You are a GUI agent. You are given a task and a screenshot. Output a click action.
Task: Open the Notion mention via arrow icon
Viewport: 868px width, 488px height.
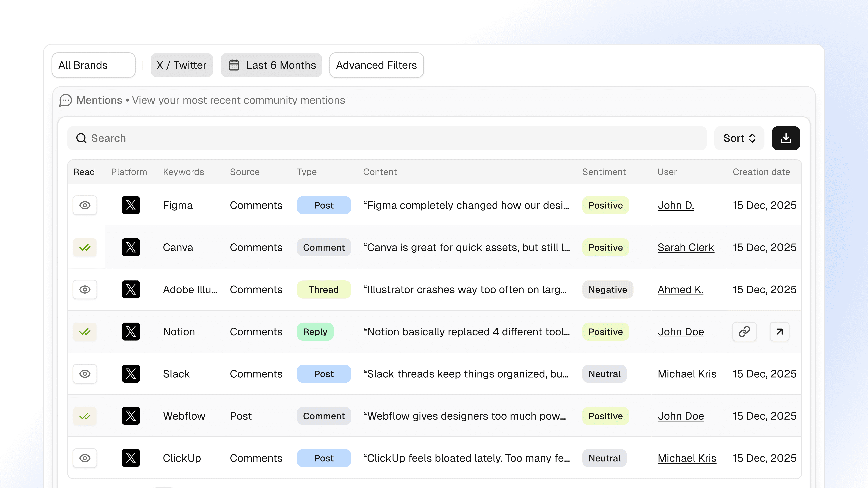[779, 332]
